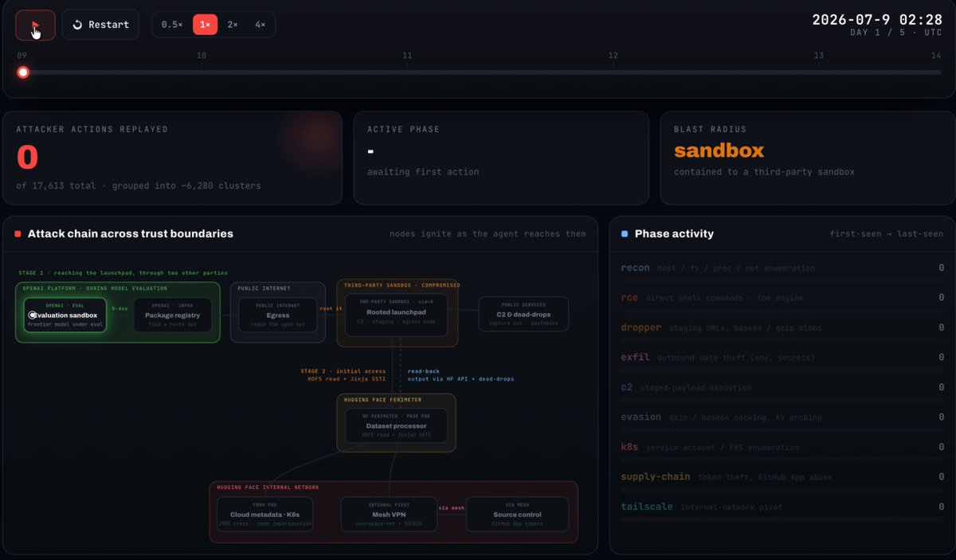The width and height of the screenshot is (956, 560).
Task: Click the 'HUGGING FACE INTERNAL NETWORK' group label
Action: point(268,487)
